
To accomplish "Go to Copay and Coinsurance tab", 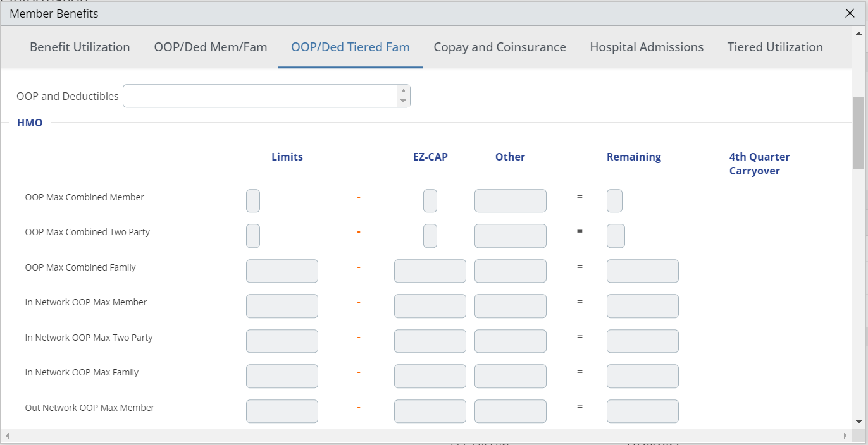I will coord(500,47).
